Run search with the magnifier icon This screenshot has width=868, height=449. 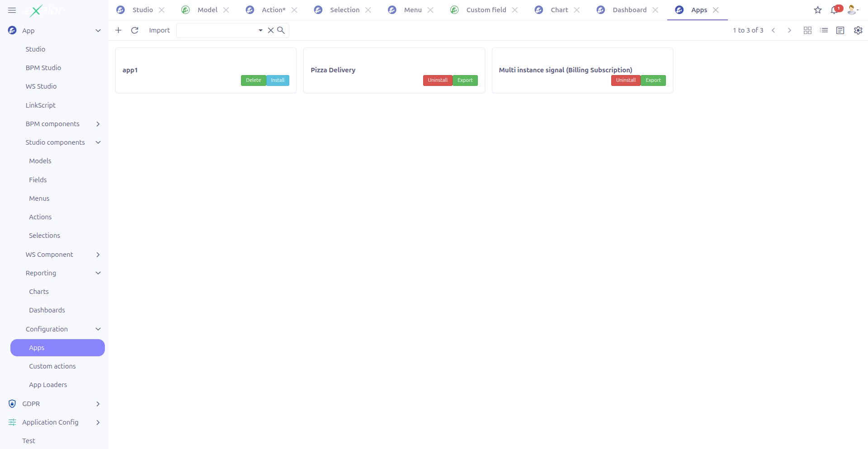[281, 30]
